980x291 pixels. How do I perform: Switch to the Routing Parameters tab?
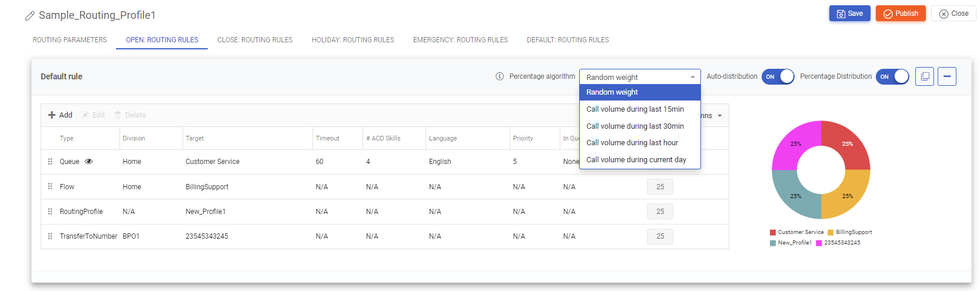point(69,40)
